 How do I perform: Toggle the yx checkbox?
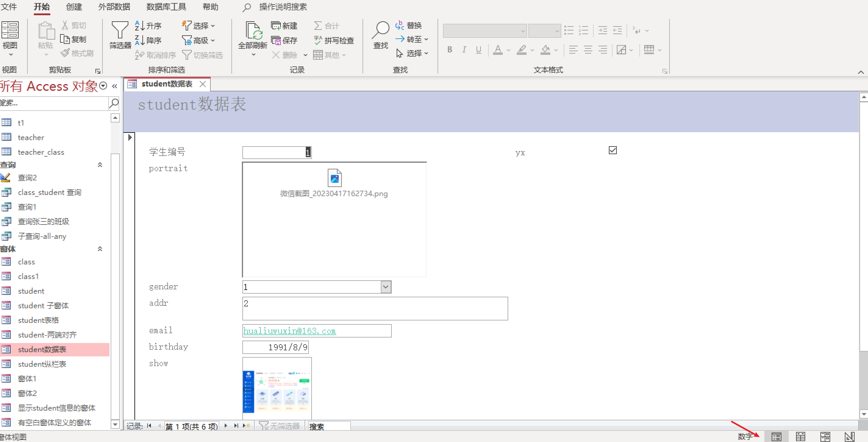coord(613,150)
